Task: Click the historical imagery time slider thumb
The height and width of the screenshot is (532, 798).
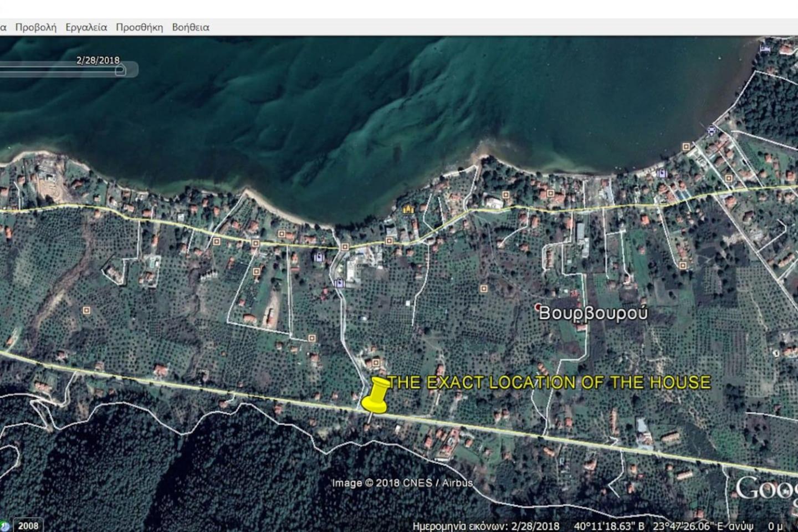Action: coord(120,70)
